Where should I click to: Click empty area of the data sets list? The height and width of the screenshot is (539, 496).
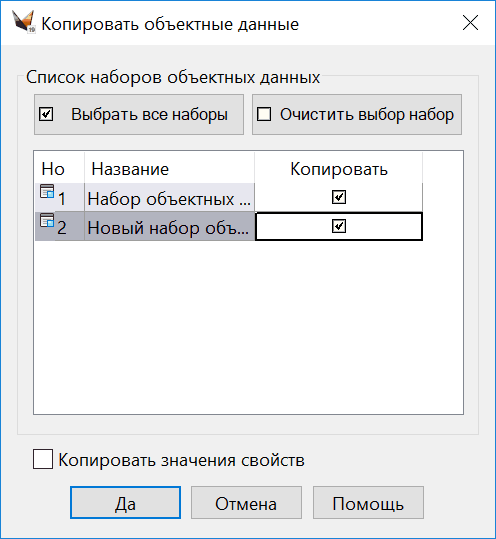pyautogui.click(x=248, y=327)
